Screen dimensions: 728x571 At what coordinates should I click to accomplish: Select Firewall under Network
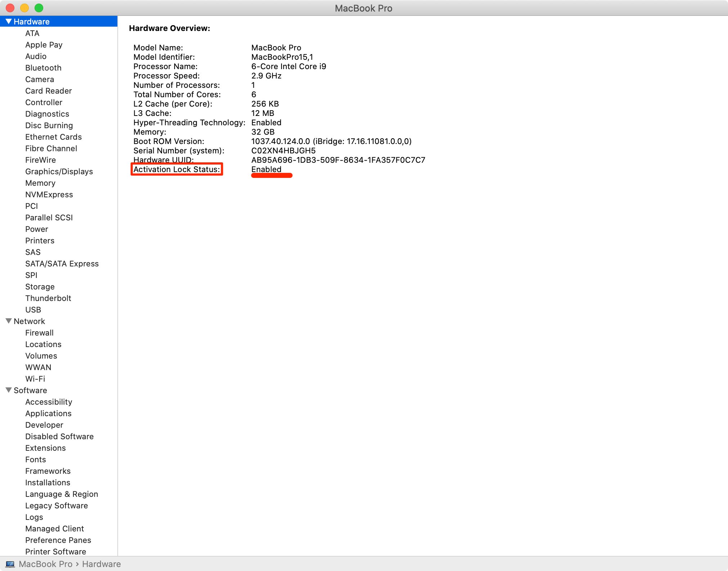pos(40,333)
